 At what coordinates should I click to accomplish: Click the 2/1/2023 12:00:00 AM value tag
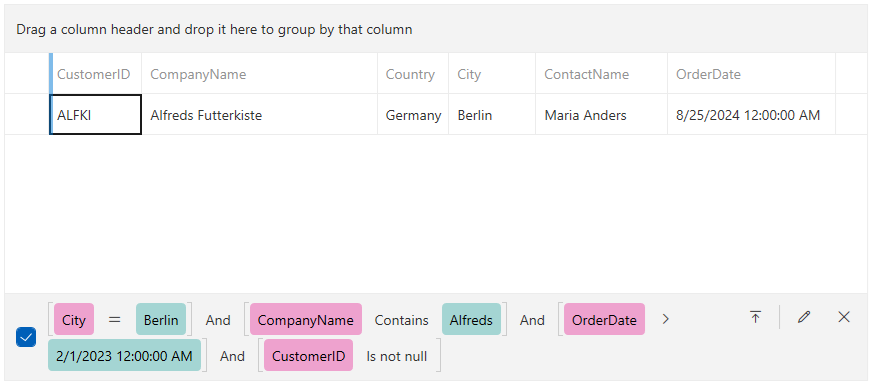point(124,355)
